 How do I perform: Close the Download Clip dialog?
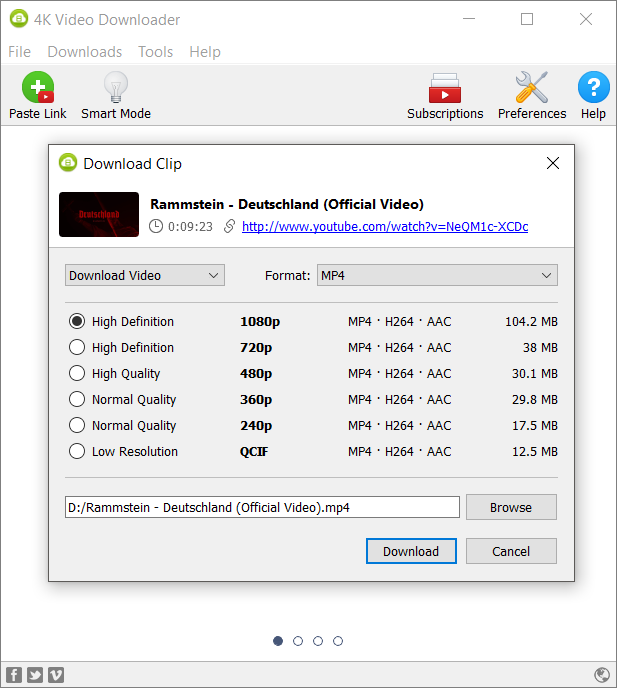[553, 163]
